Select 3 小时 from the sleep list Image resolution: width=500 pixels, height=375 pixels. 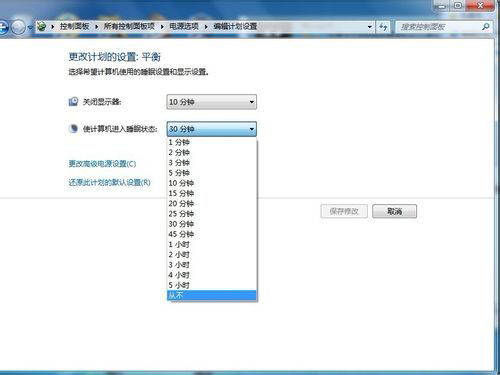212,265
